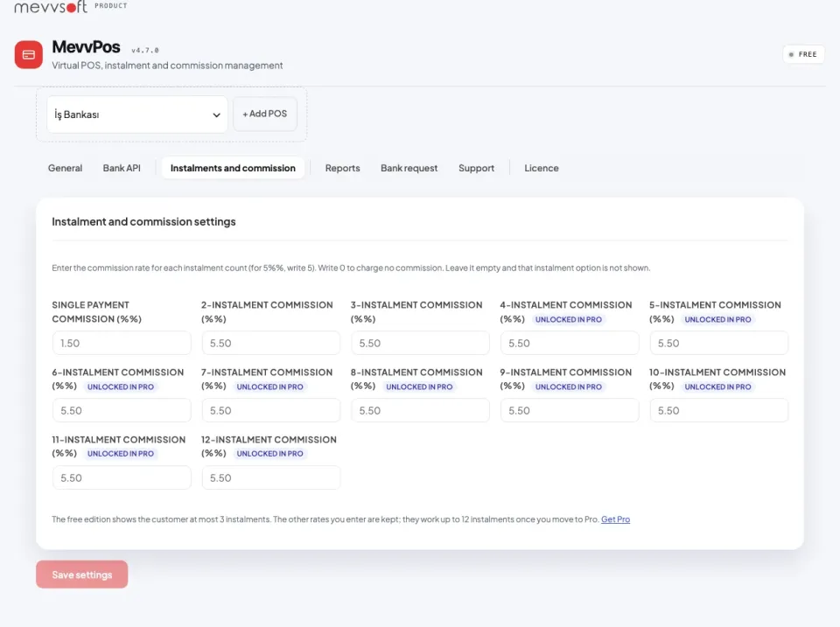
Task: Click Unlocked in Pro badge for 9-instalment
Action: (569, 387)
